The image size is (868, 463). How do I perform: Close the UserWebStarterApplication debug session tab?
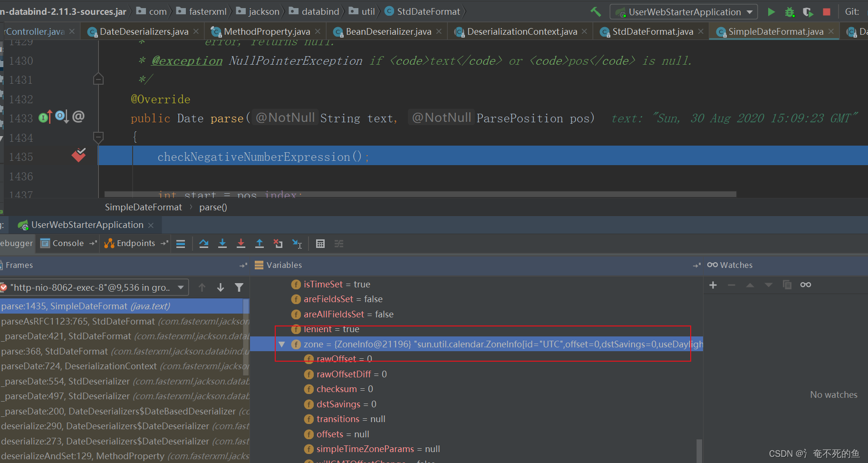pyautogui.click(x=151, y=225)
